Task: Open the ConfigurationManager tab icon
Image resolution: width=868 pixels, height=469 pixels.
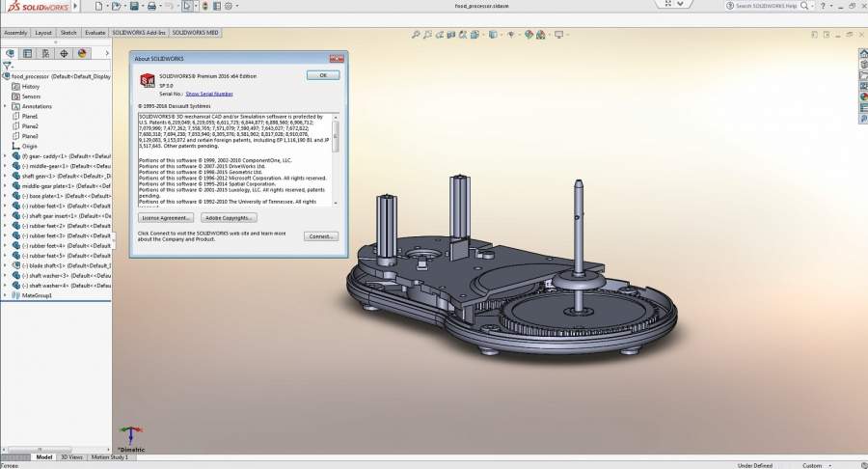Action: tap(46, 54)
